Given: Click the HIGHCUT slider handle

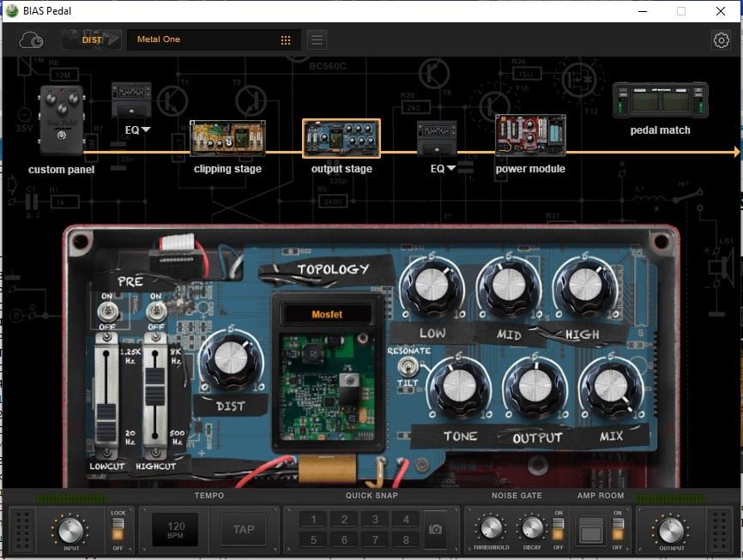Looking at the screenshot, I should pos(155,386).
